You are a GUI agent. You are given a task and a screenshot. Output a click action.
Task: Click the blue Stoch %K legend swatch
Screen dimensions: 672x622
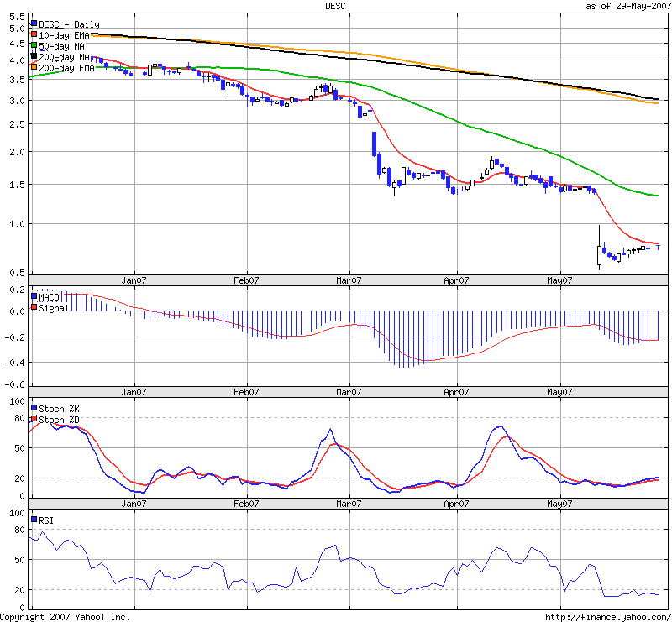34,408
